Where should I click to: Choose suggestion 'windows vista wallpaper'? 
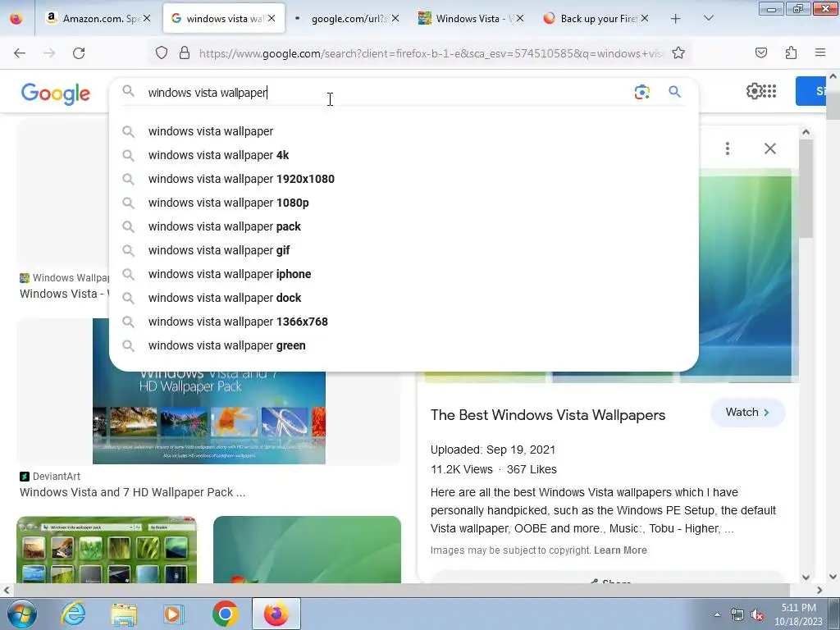point(404,131)
